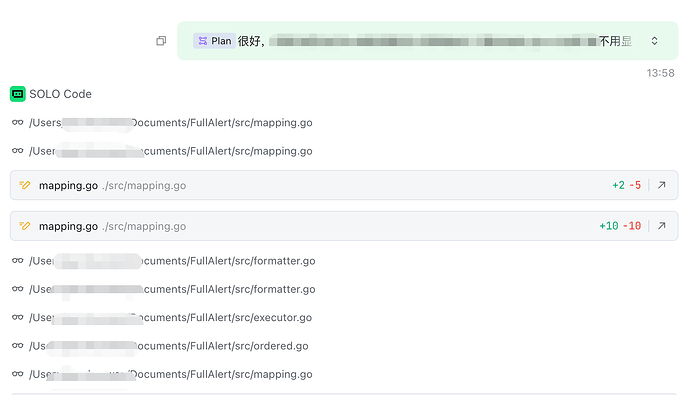Click the SOLO Code label
This screenshot has width=690, height=395.
[x=60, y=94]
